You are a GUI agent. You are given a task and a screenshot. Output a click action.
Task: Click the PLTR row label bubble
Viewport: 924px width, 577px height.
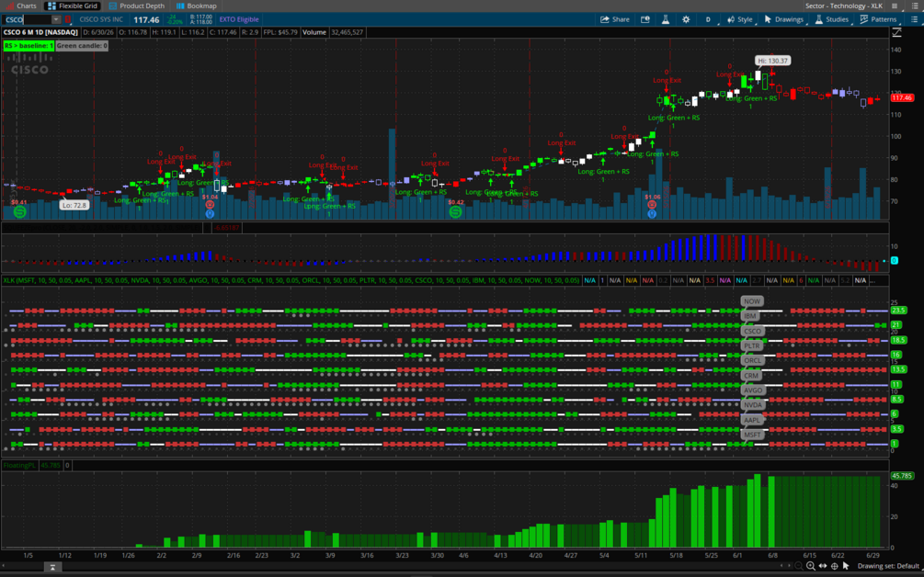click(x=752, y=345)
